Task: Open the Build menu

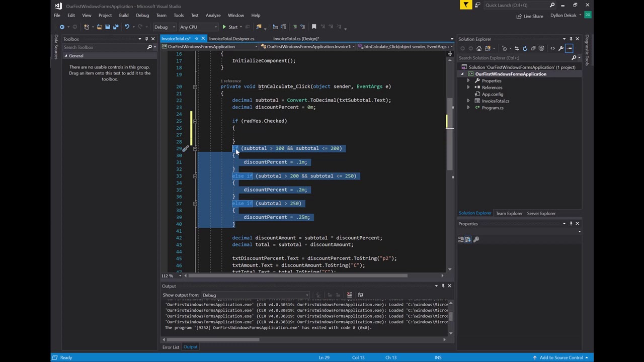Action: 124,16
